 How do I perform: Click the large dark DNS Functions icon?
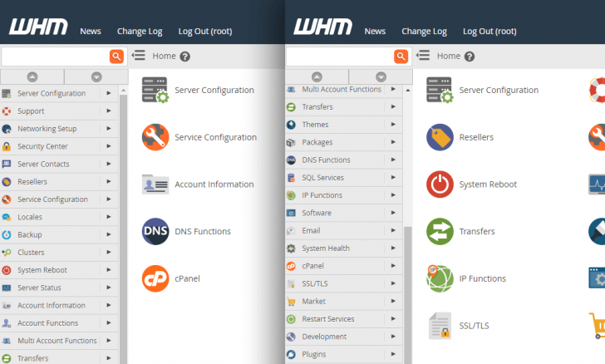[155, 231]
